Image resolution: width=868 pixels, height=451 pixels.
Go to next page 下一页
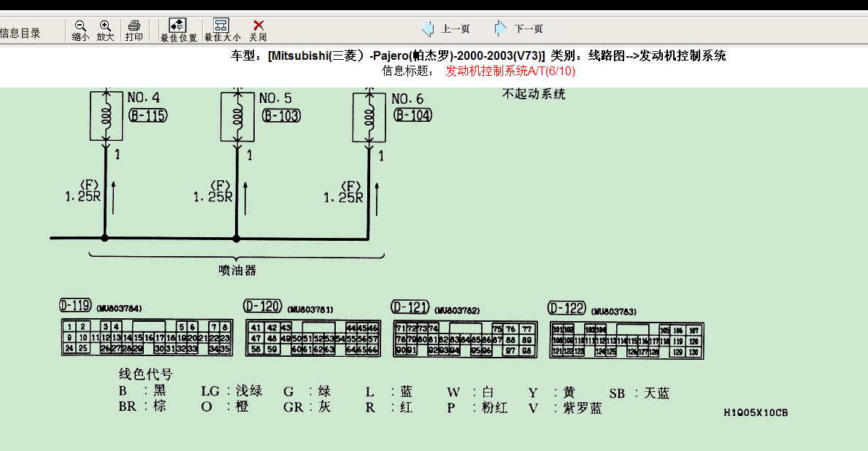click(519, 28)
